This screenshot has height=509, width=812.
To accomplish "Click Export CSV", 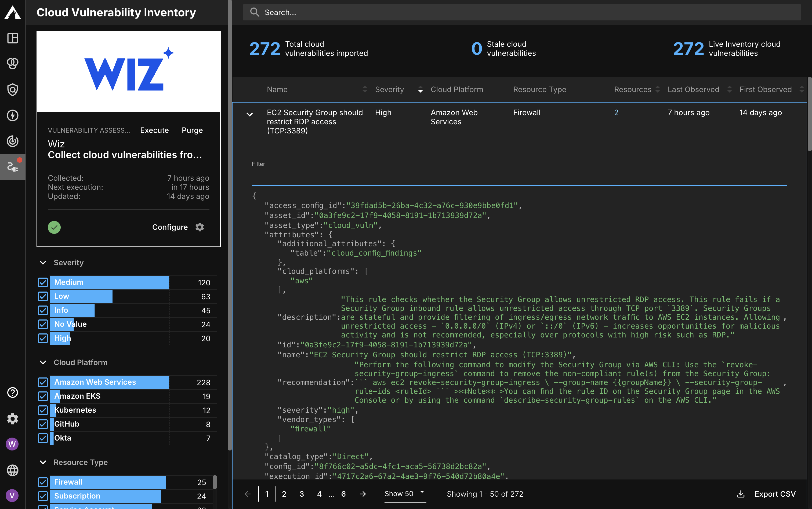I will click(x=775, y=494).
